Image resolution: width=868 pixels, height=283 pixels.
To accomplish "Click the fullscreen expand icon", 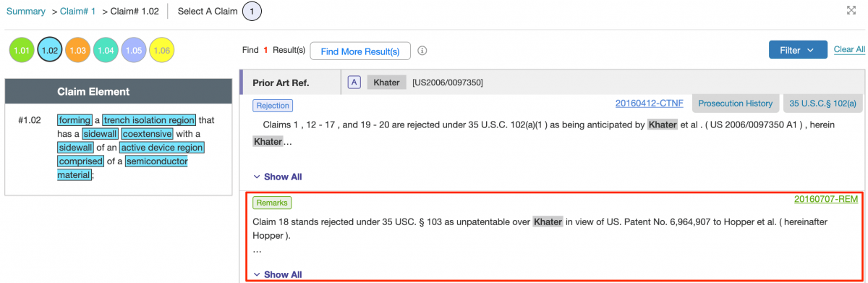I will (851, 10).
